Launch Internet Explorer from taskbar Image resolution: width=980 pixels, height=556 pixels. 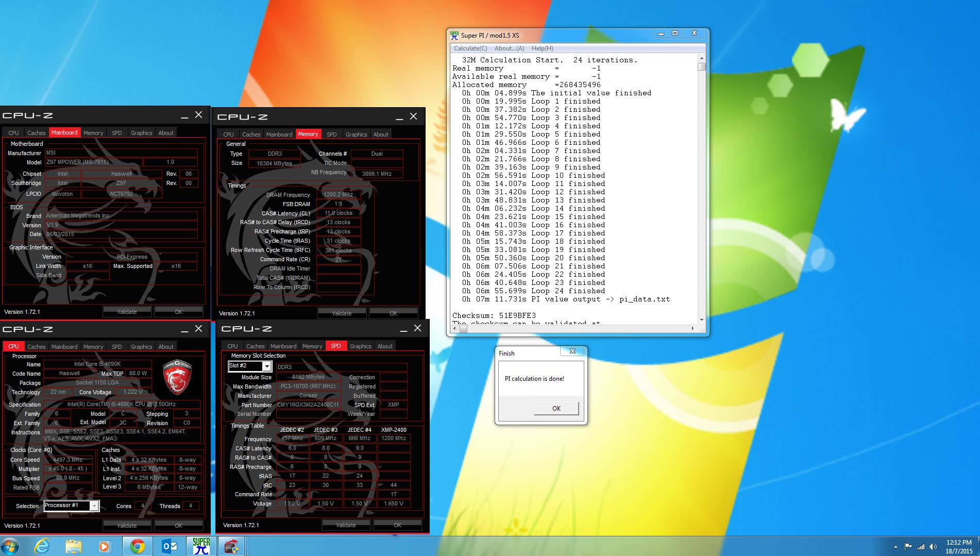[43, 546]
